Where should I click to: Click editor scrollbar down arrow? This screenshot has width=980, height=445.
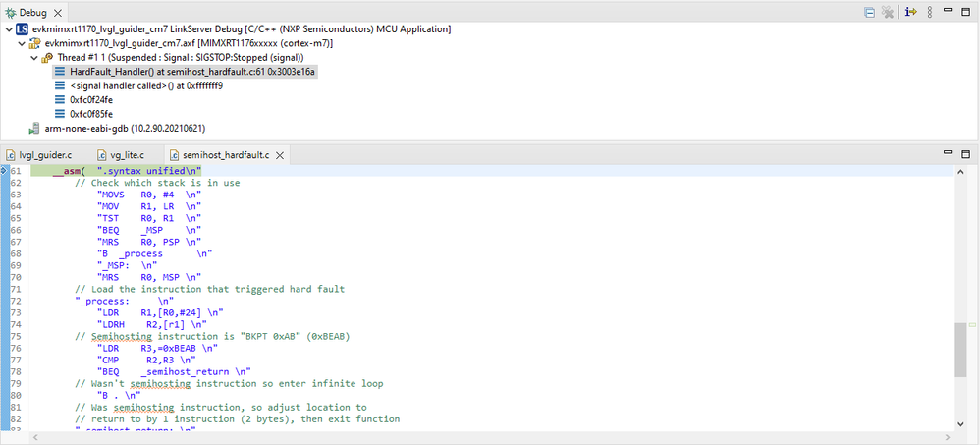pos(960,423)
